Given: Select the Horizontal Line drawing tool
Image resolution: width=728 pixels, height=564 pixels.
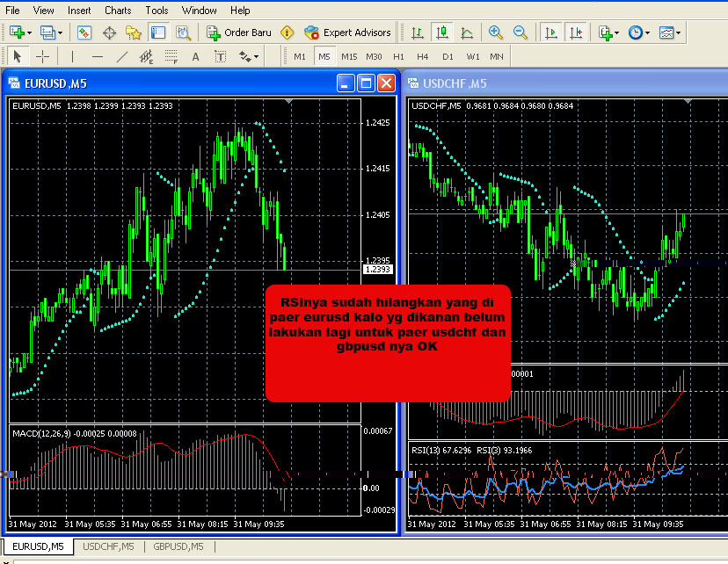Looking at the screenshot, I should [97, 56].
